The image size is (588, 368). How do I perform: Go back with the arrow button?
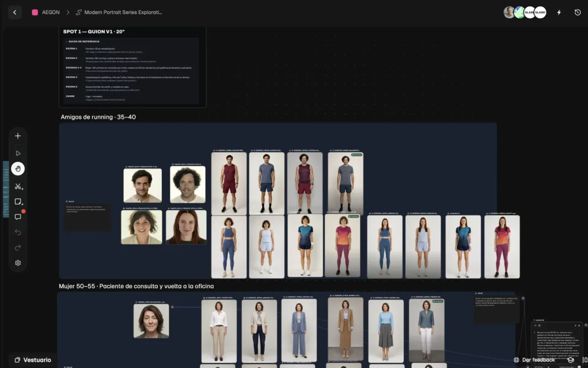pos(15,12)
